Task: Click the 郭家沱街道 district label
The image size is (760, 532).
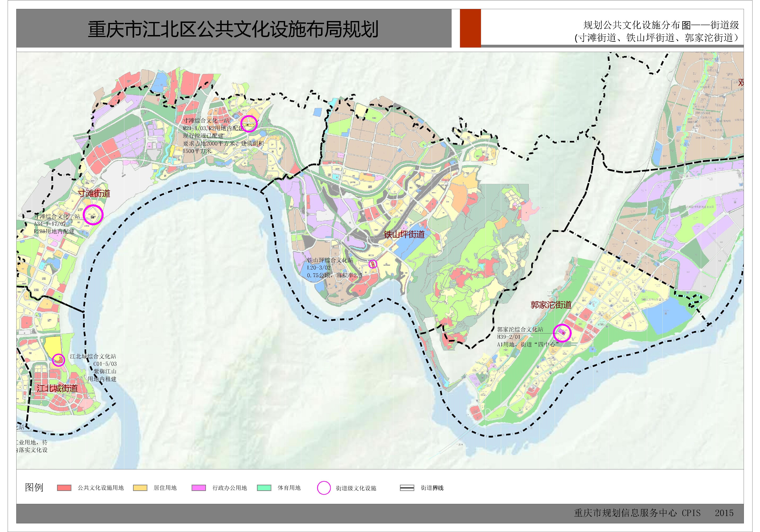Action: pos(551,305)
